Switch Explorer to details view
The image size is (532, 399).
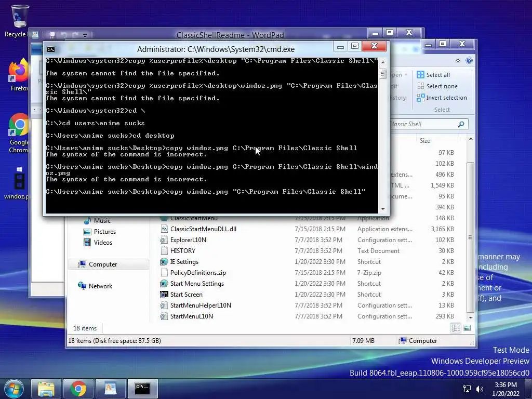click(x=456, y=328)
